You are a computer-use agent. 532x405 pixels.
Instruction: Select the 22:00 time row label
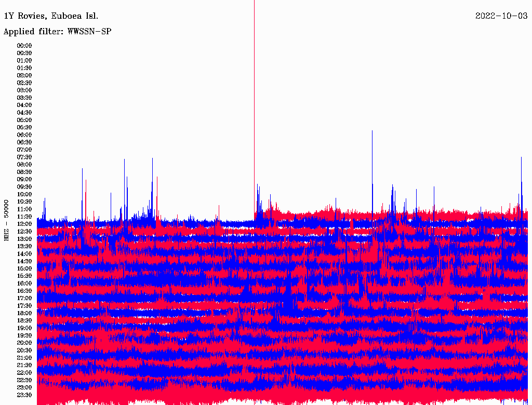click(24, 373)
